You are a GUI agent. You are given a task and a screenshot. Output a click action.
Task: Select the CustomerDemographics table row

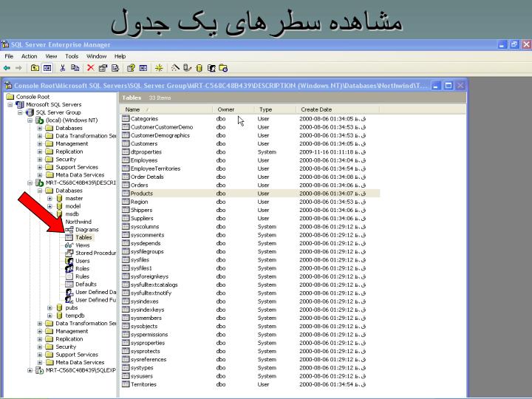[x=250, y=135]
